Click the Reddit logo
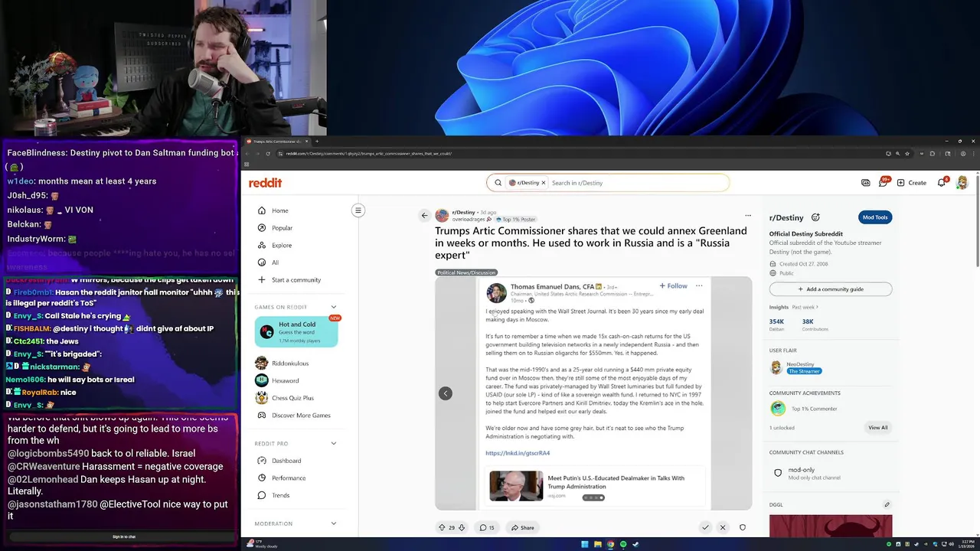 click(265, 183)
